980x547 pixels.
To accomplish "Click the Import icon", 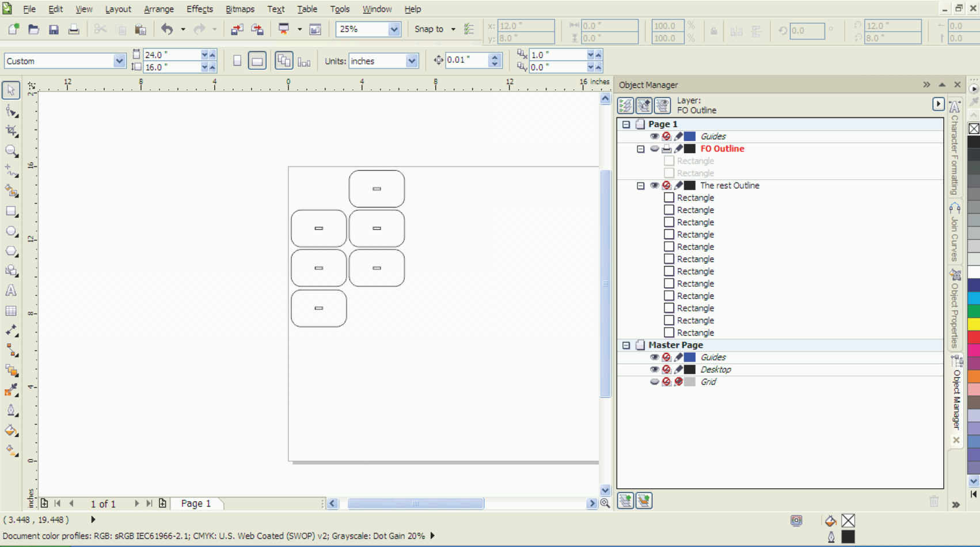I will point(237,29).
